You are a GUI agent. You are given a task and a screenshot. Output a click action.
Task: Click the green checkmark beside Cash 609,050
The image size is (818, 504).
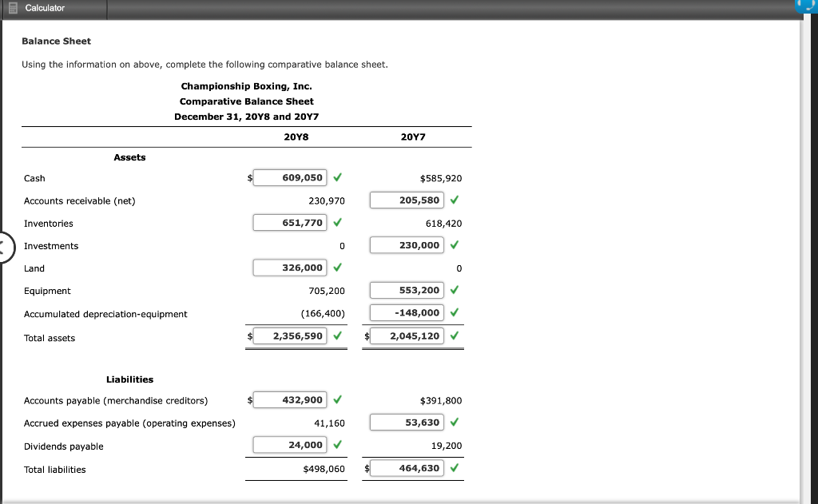click(x=336, y=177)
